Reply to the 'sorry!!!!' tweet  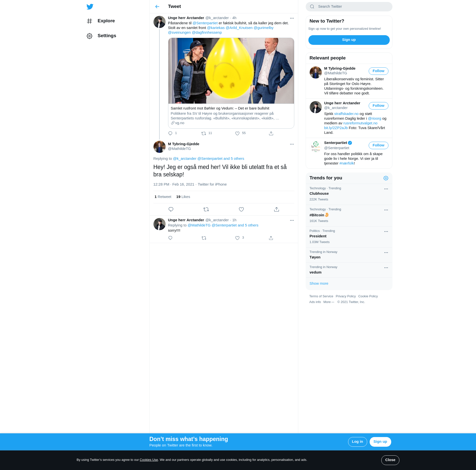coord(170,238)
